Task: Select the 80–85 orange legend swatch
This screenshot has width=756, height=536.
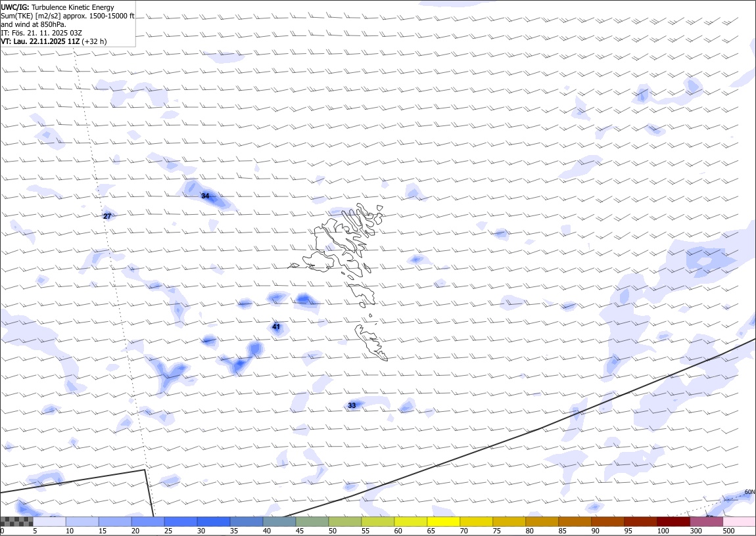Action: point(542,522)
